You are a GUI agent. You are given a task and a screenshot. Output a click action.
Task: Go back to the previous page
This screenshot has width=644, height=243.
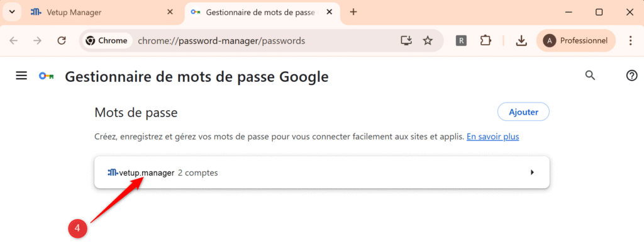(14, 40)
